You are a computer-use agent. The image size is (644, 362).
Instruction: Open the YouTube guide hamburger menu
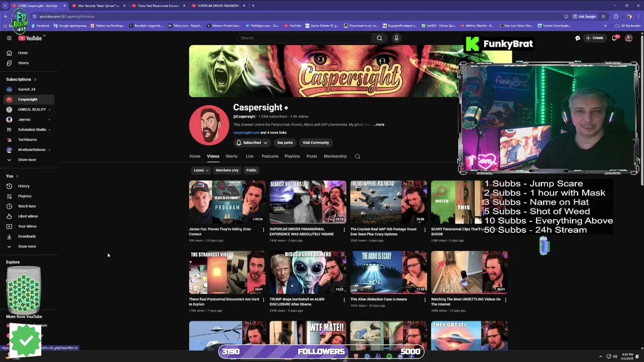(9, 38)
